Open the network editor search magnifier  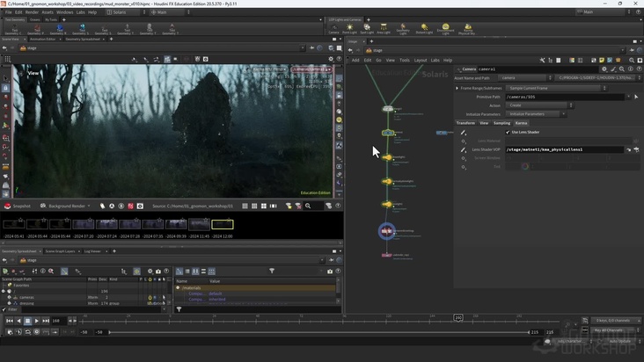pyautogui.click(x=632, y=61)
